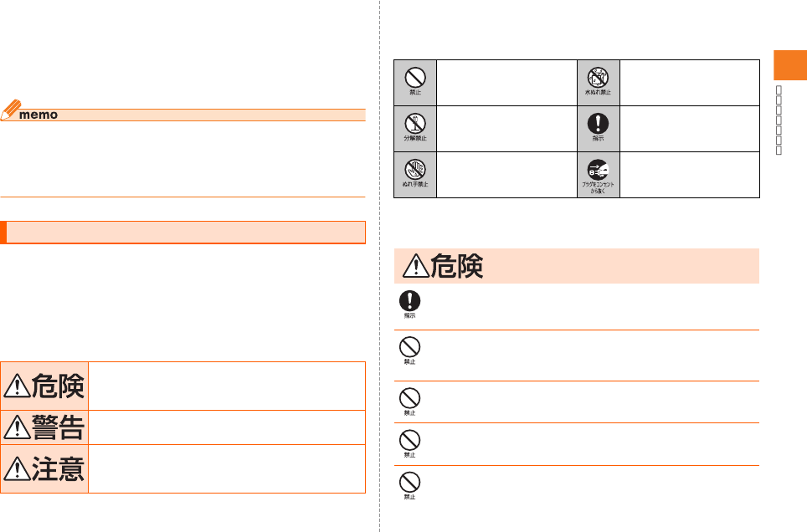Click the bottommost 禁止 icon on the right page
Viewport: 807px width, 532px height.
pyautogui.click(x=409, y=486)
